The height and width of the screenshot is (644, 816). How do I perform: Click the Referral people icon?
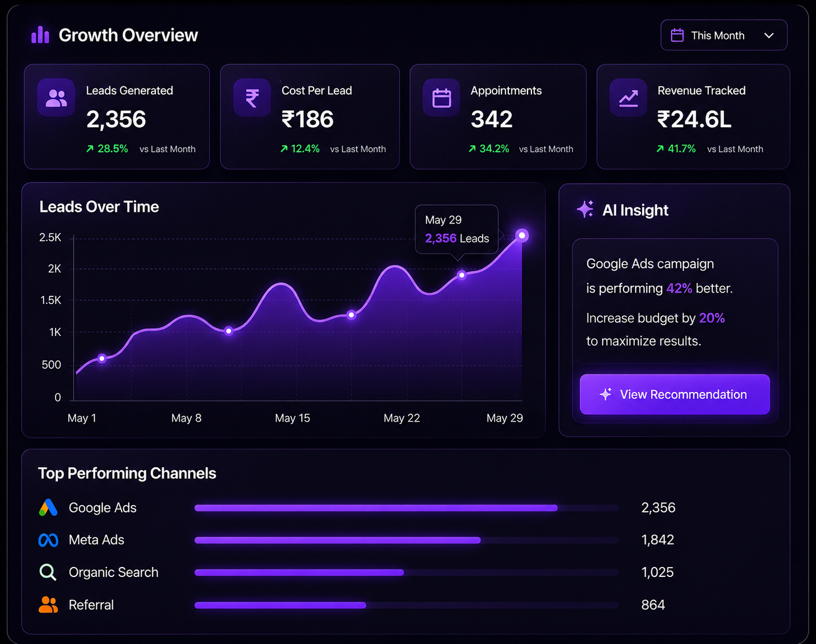(49, 605)
